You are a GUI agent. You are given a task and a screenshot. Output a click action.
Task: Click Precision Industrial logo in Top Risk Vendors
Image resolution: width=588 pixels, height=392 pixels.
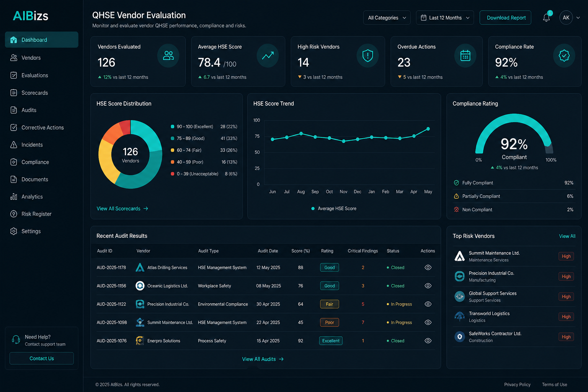coord(459,276)
